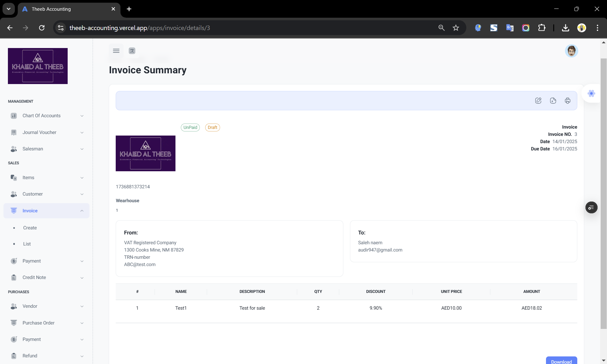Click the invoice company logo image
The width and height of the screenshot is (607, 364).
pos(145,154)
